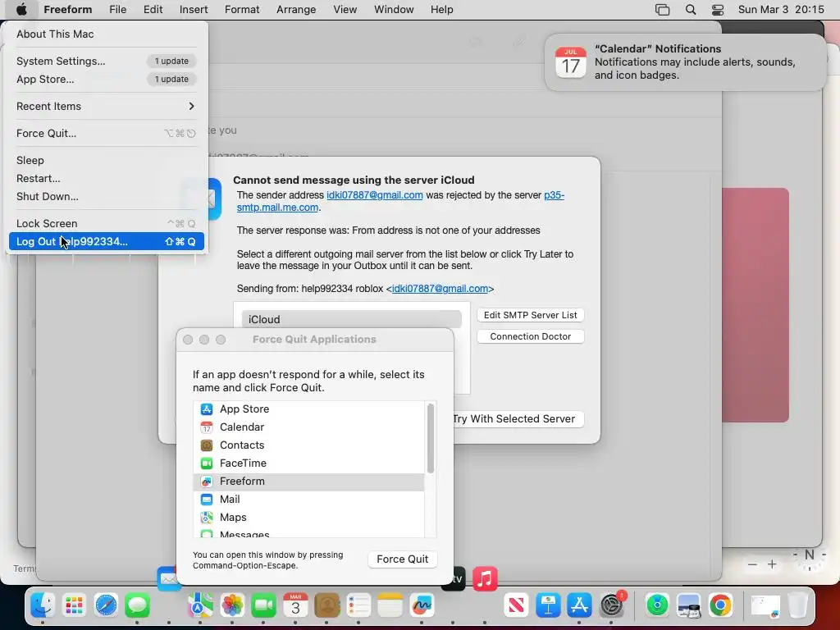Open the Arrange menu
This screenshot has height=630, width=840.
[296, 10]
